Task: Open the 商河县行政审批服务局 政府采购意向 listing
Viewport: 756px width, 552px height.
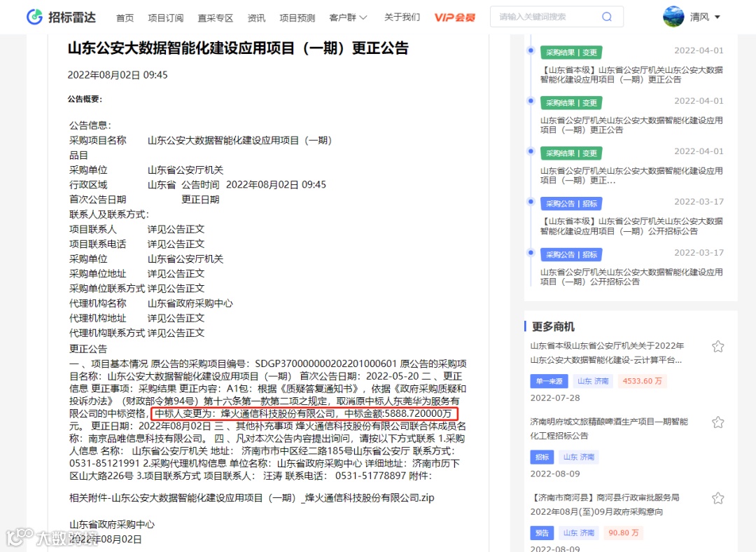Action: pos(605,504)
